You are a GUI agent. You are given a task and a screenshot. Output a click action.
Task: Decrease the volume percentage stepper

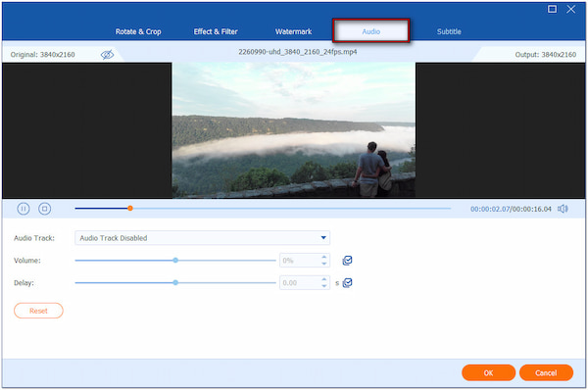point(324,264)
